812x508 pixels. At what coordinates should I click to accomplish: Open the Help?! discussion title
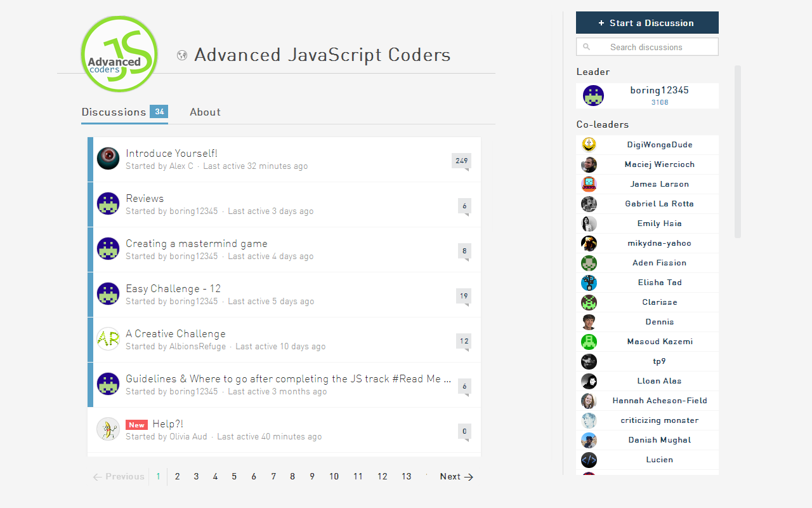pyautogui.click(x=167, y=424)
